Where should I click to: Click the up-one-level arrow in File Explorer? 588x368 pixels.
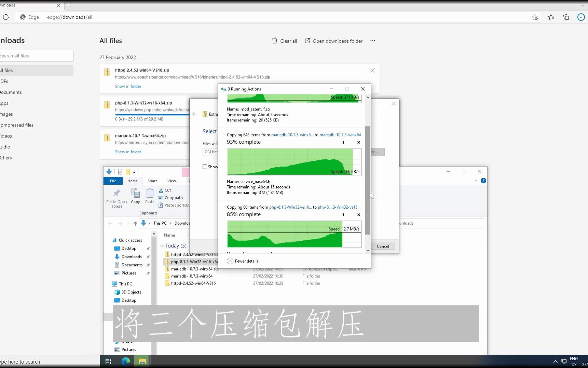click(x=135, y=223)
